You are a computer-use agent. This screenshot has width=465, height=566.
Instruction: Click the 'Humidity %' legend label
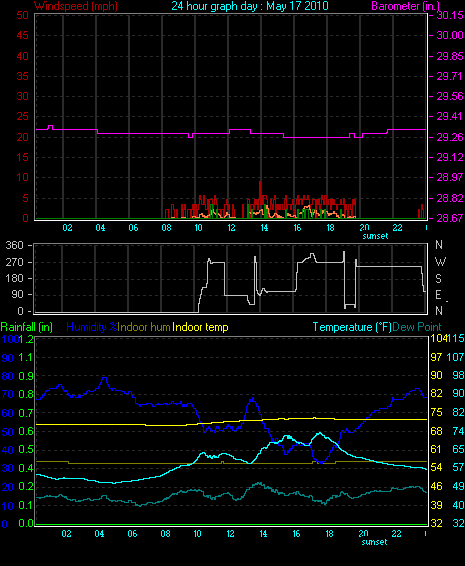coord(92,327)
